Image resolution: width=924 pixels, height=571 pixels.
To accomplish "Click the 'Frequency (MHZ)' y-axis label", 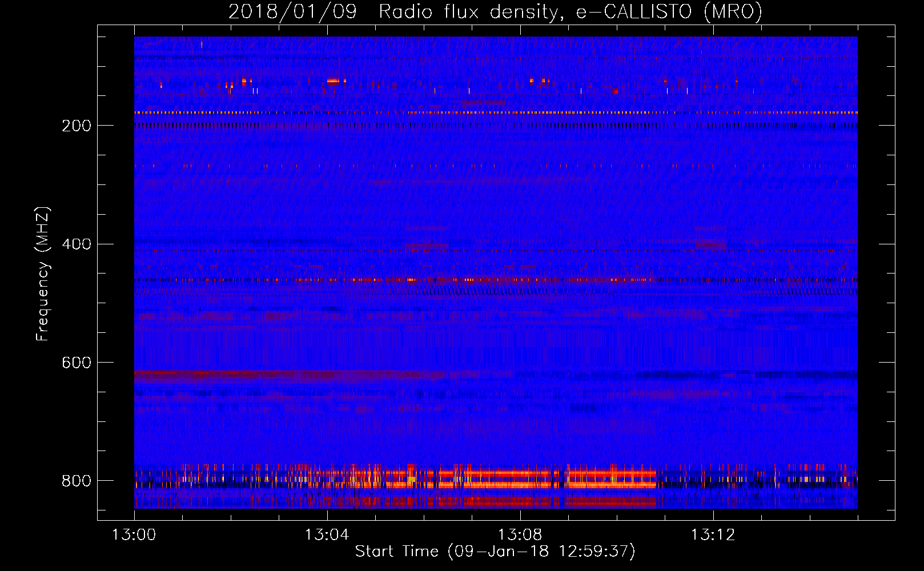I will click(43, 274).
